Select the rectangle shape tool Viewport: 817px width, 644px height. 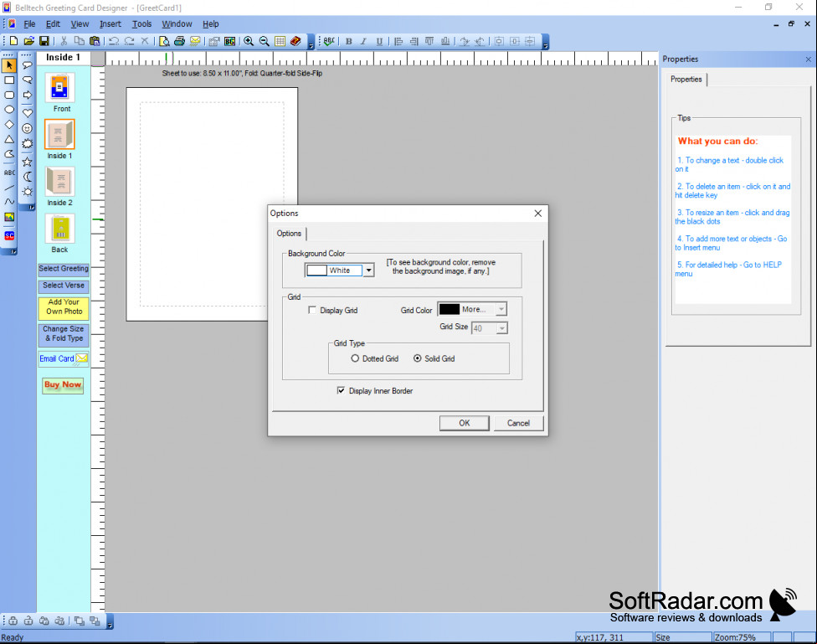[x=9, y=80]
